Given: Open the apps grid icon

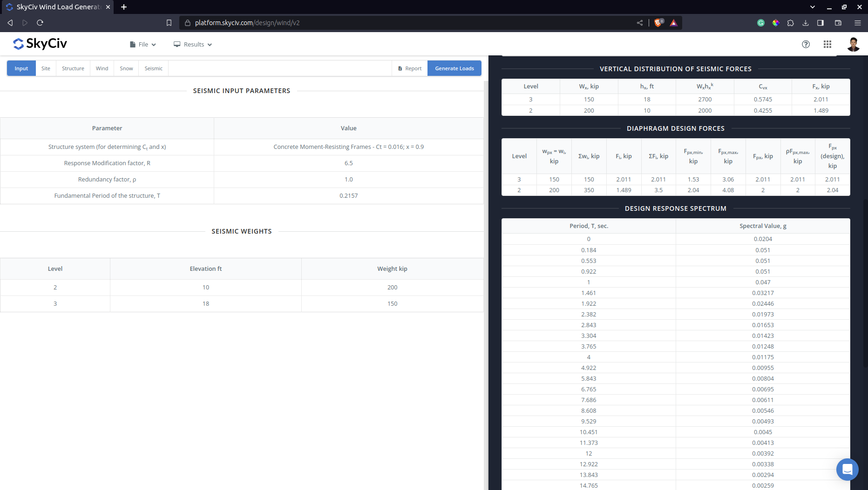Looking at the screenshot, I should click(x=827, y=44).
